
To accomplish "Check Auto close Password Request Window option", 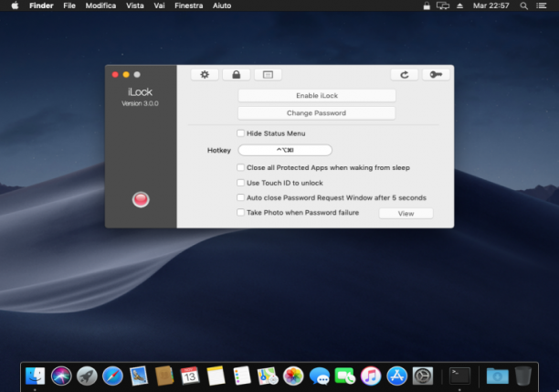I will pos(240,197).
